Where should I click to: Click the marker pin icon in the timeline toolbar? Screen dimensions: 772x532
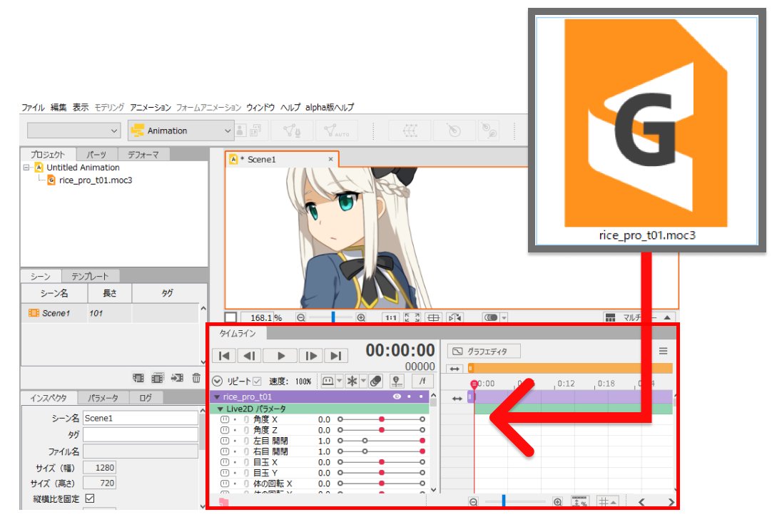(x=397, y=381)
